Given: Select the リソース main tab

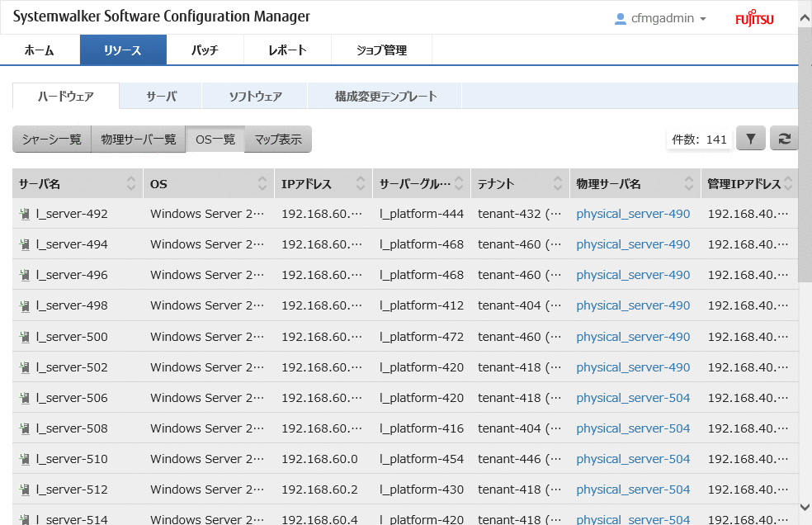Looking at the screenshot, I should click(x=123, y=50).
